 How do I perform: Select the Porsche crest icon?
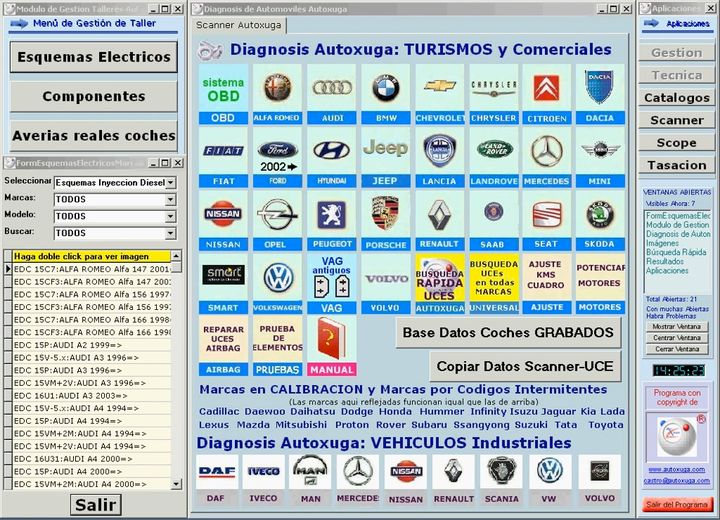(386, 215)
